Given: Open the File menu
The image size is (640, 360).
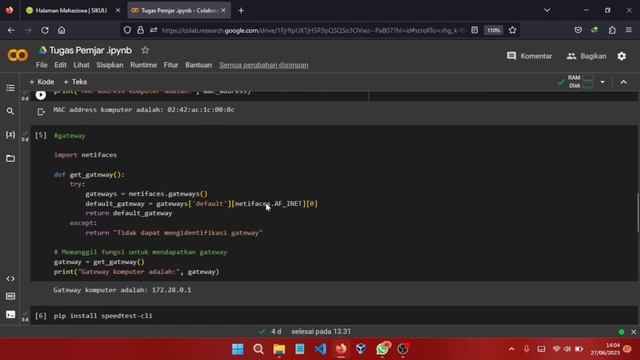Looking at the screenshot, I should [x=41, y=65].
